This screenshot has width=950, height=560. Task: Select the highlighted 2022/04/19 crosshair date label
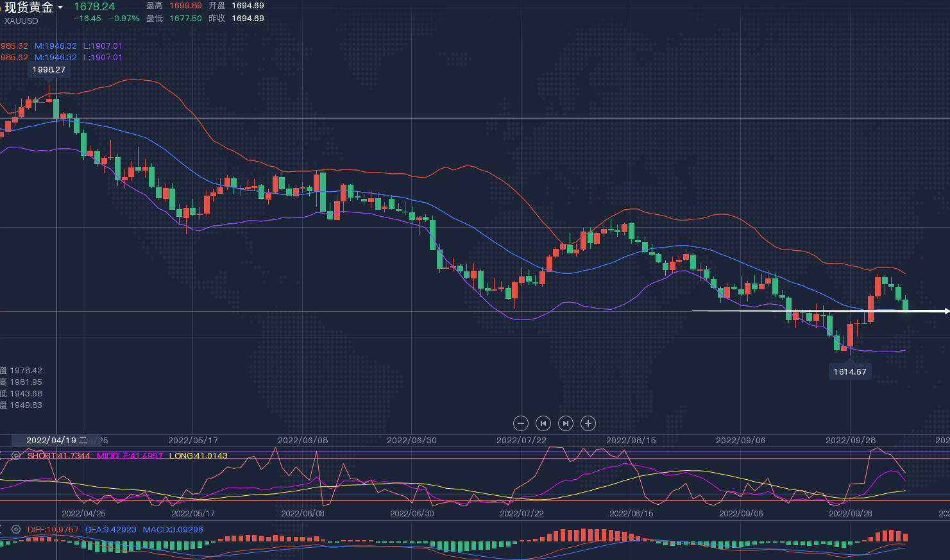pos(55,441)
